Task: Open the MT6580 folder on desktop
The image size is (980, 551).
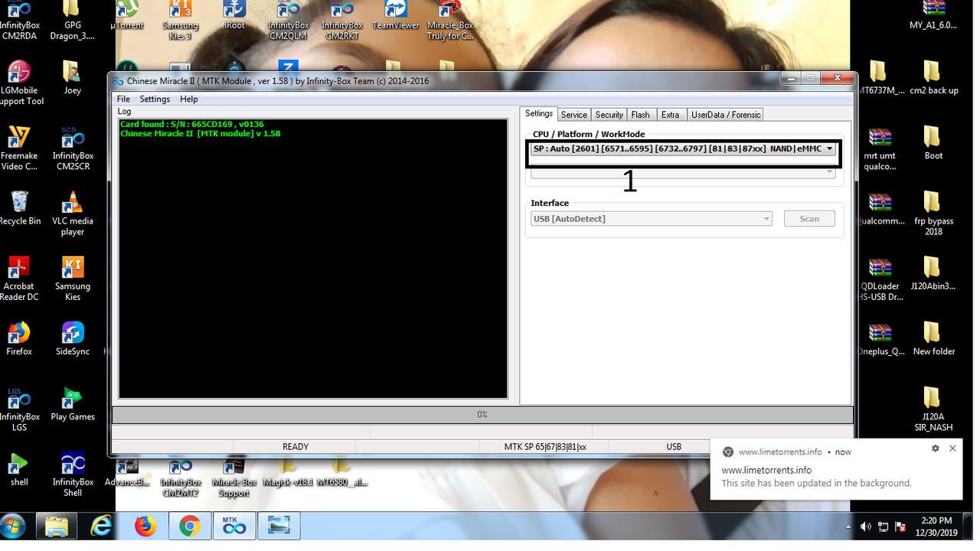Action: click(x=341, y=473)
